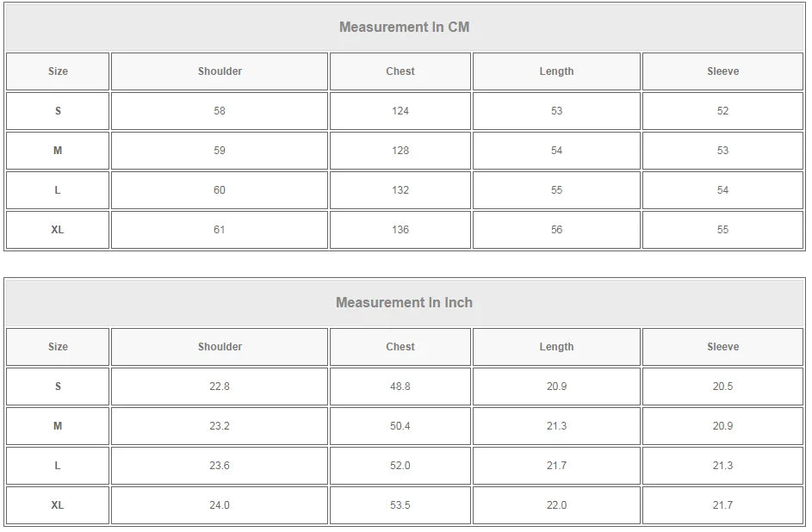Select chest value 124 in CM table
The image size is (812, 532).
coord(400,111)
